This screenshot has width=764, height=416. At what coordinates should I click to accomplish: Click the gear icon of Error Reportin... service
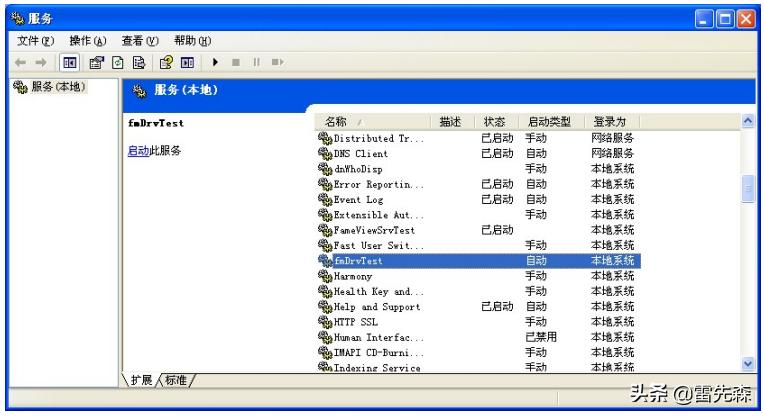point(325,184)
